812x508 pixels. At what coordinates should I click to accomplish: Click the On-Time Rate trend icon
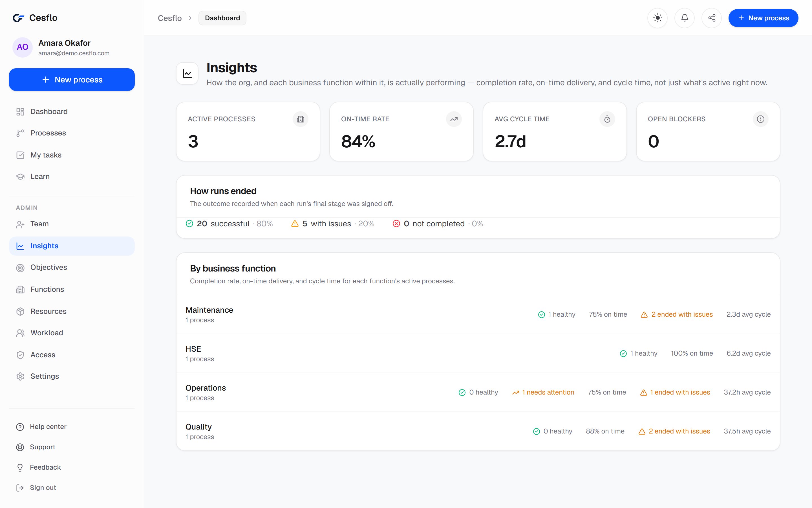click(454, 119)
